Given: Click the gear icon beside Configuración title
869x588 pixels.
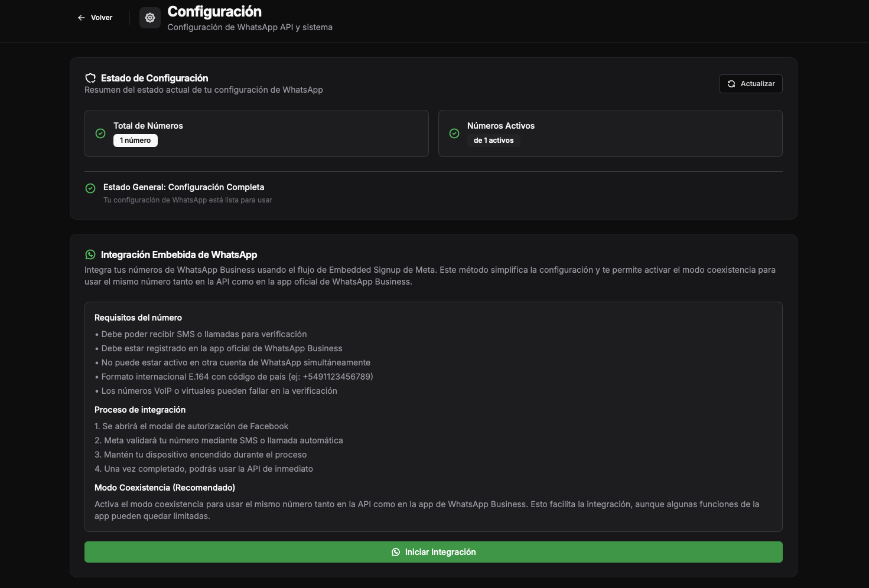Looking at the screenshot, I should click(x=149, y=17).
